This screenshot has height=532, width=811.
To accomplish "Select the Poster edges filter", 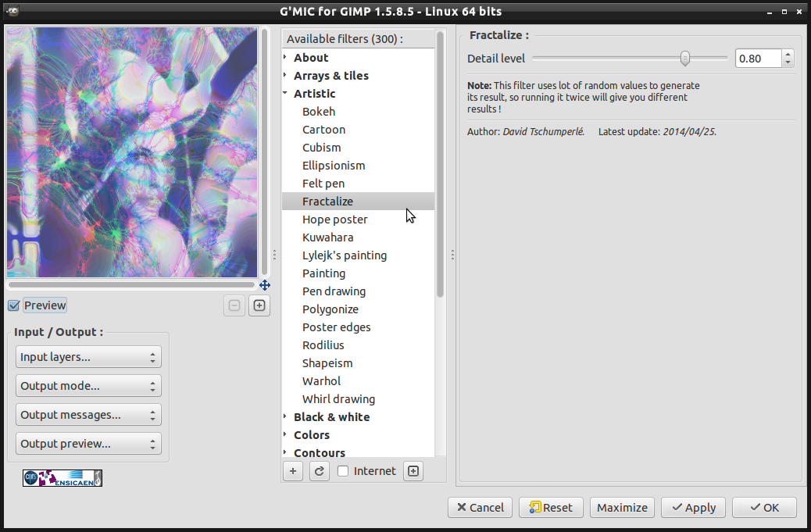I will 336,327.
